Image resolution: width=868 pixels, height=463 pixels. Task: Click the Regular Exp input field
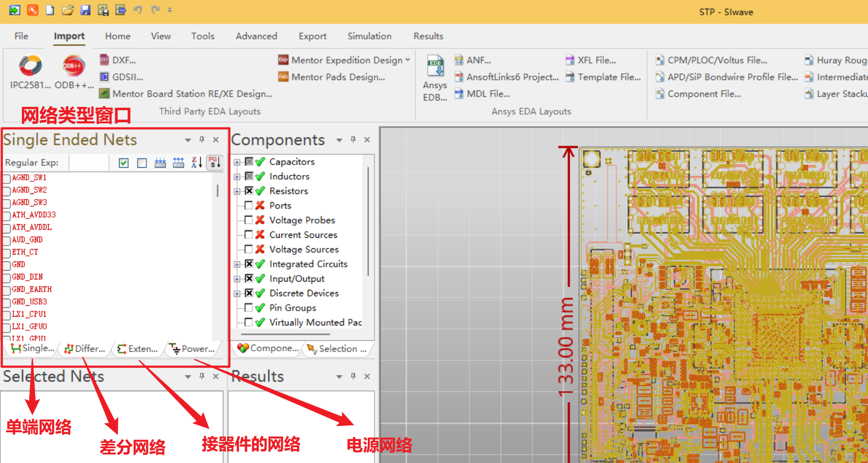coord(89,162)
